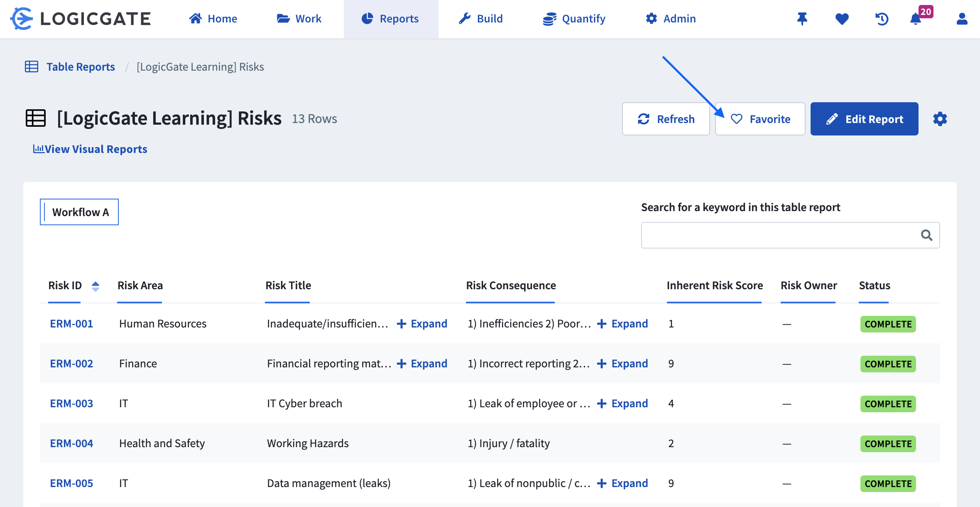Click the Table Reports breadcrumb table icon
This screenshot has width=980, height=507.
click(32, 66)
